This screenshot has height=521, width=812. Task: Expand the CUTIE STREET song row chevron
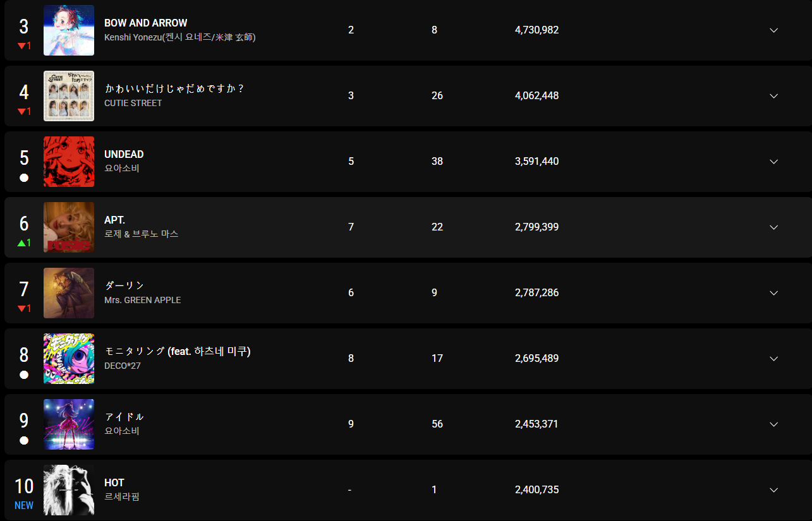click(x=773, y=96)
